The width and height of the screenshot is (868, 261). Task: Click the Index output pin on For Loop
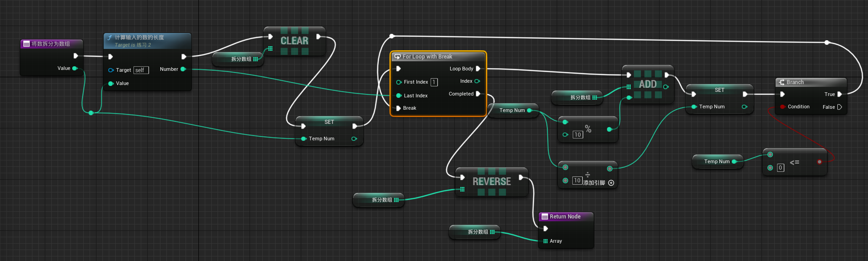(477, 81)
